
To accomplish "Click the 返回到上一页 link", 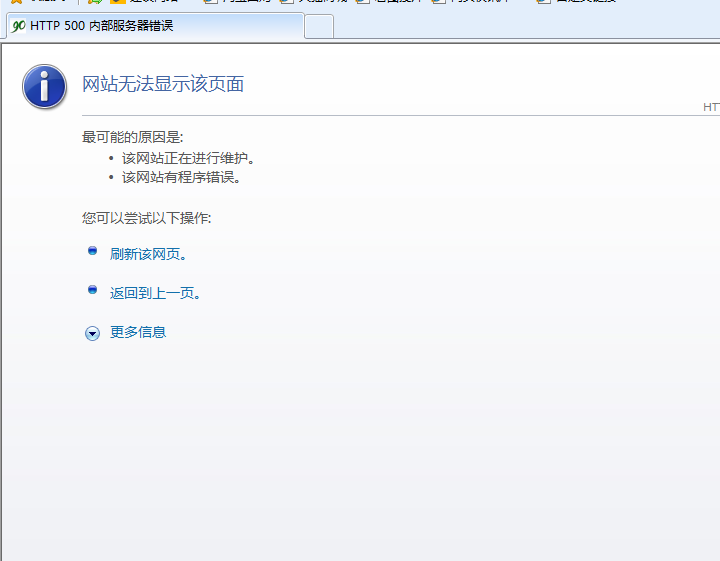I will coord(155,293).
